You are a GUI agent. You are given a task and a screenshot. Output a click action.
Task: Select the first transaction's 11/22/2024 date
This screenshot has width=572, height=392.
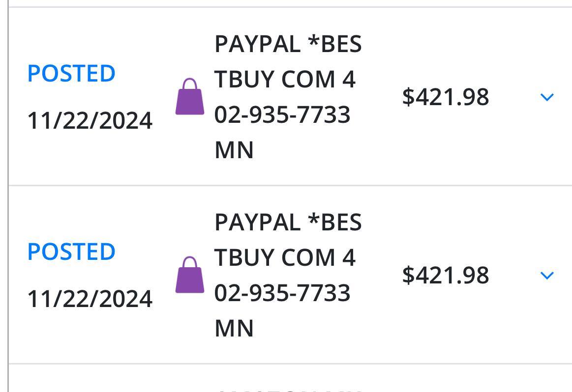coord(90,120)
